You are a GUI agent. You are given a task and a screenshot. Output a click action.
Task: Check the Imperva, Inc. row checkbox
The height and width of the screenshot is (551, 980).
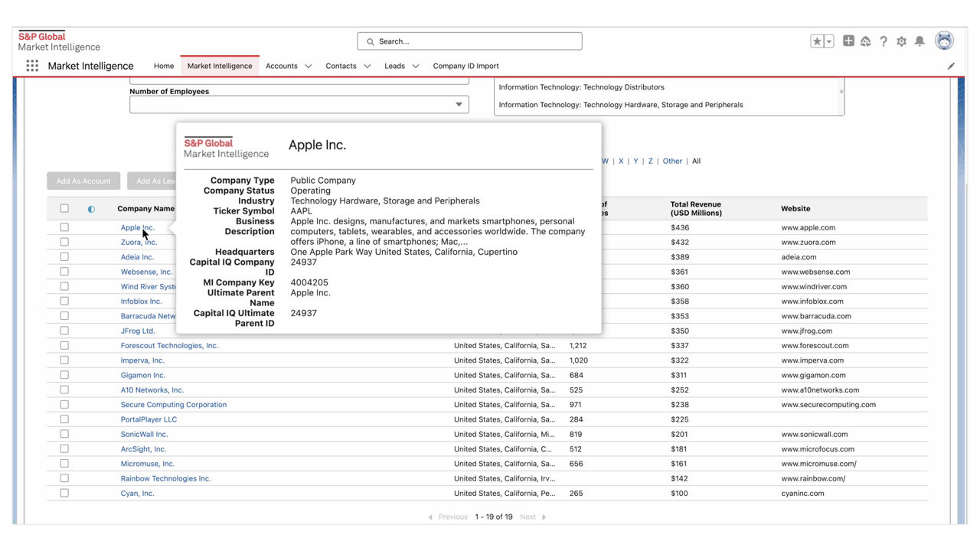click(64, 360)
